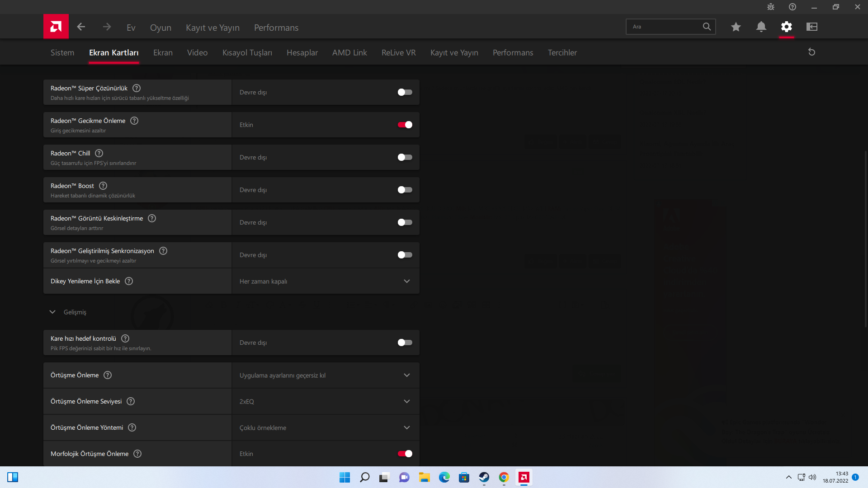This screenshot has width=868, height=488.
Task: Open favorites star icon
Action: [736, 27]
